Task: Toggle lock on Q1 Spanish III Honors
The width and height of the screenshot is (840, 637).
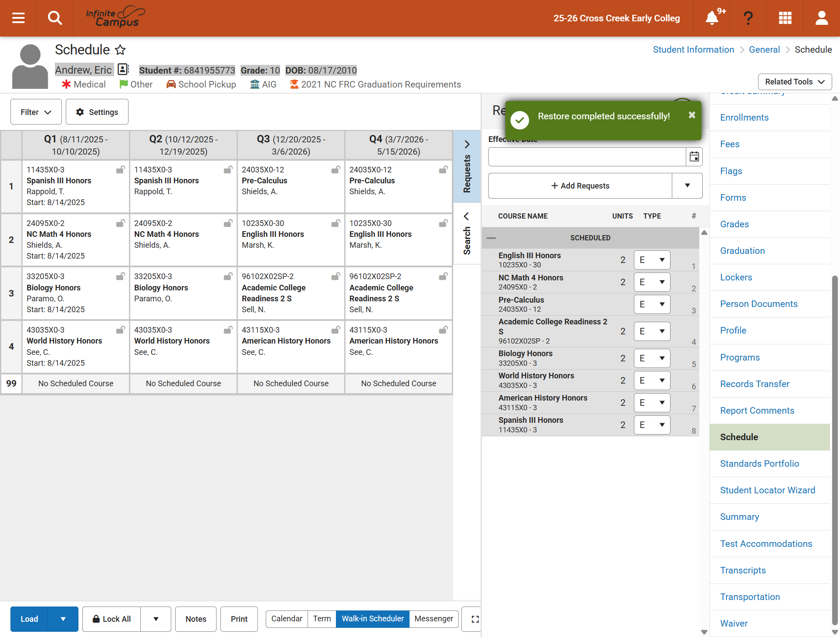Action: (x=120, y=170)
